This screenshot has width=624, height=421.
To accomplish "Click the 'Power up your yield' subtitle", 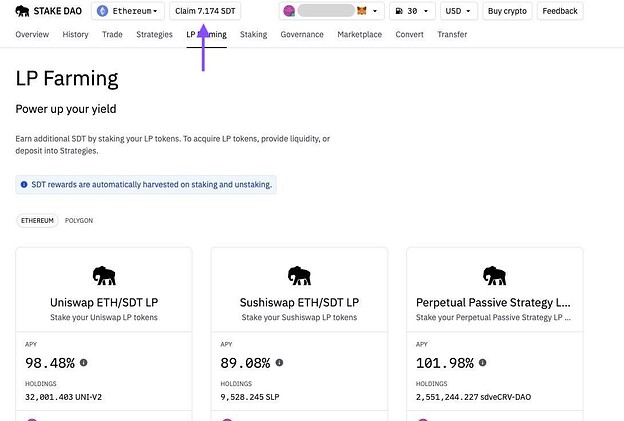I will [66, 109].
